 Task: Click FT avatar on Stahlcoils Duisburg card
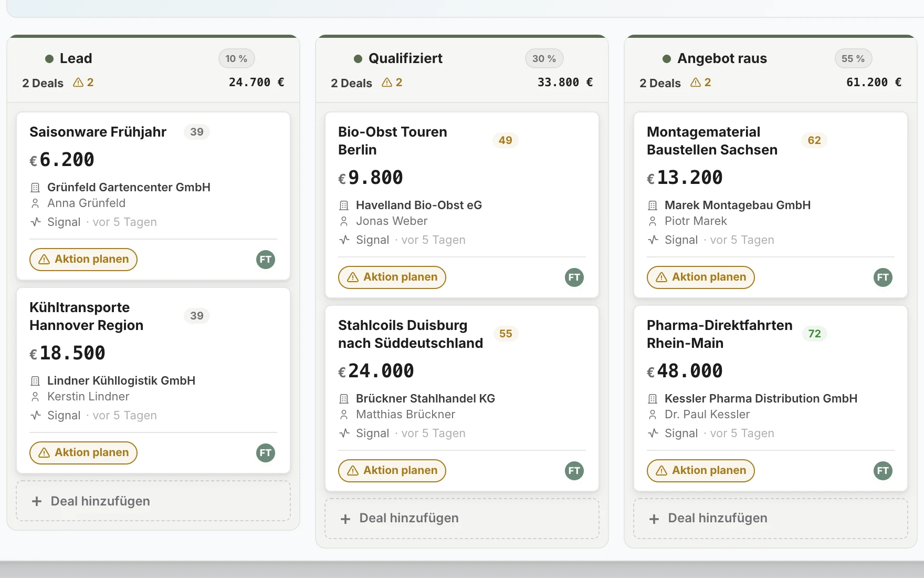pos(574,471)
